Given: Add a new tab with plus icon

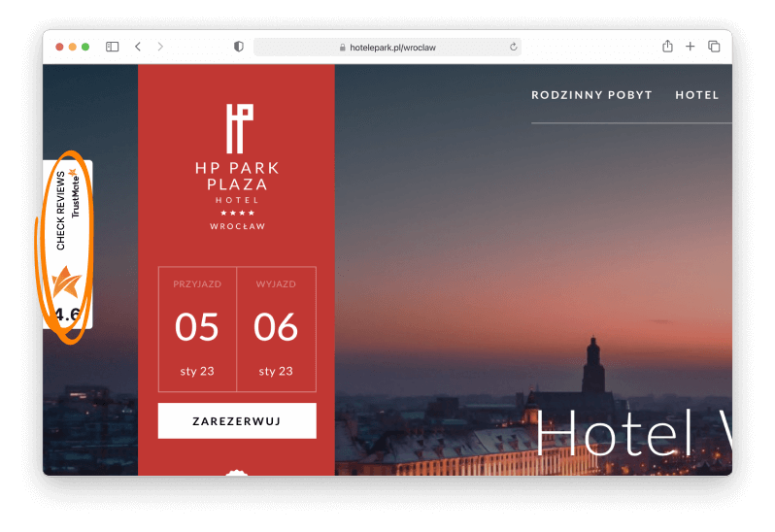Looking at the screenshot, I should click(x=690, y=46).
